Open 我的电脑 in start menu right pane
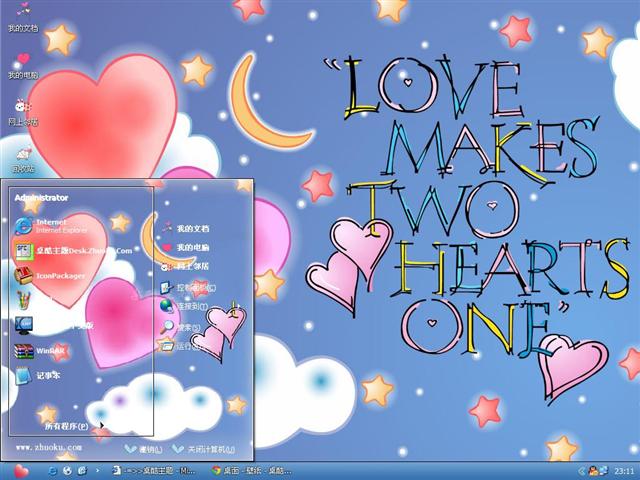The width and height of the screenshot is (640, 480). (x=185, y=247)
